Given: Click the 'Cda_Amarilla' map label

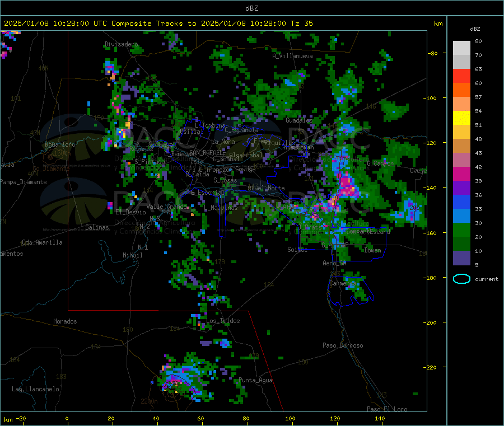Looking at the screenshot, I should [42, 242].
